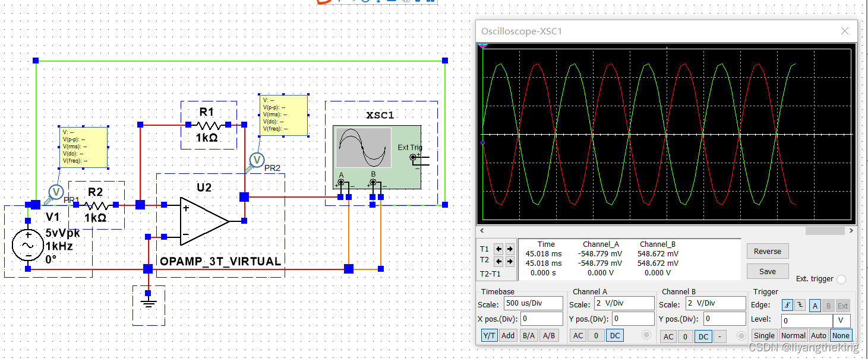Viewport: 868px width, 359px height.
Task: Click the 1kΩ resistor R1
Action: click(x=209, y=125)
